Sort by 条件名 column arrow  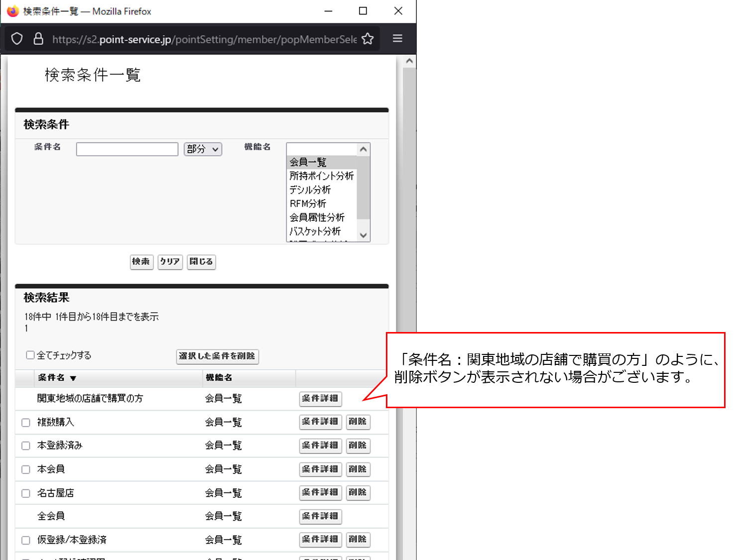pyautogui.click(x=73, y=378)
